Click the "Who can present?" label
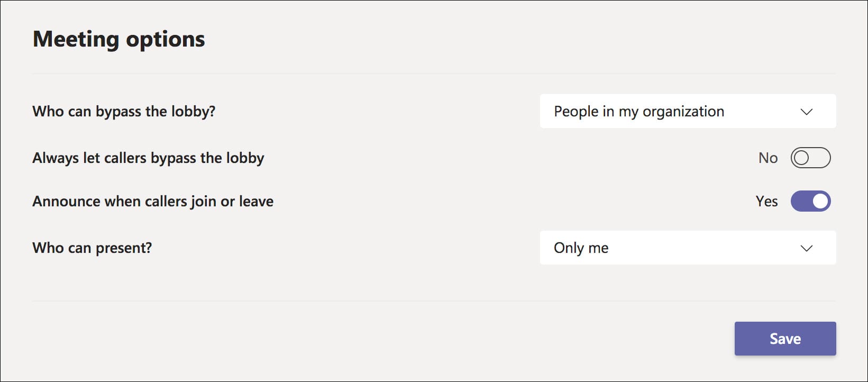The height and width of the screenshot is (382, 868). click(92, 248)
